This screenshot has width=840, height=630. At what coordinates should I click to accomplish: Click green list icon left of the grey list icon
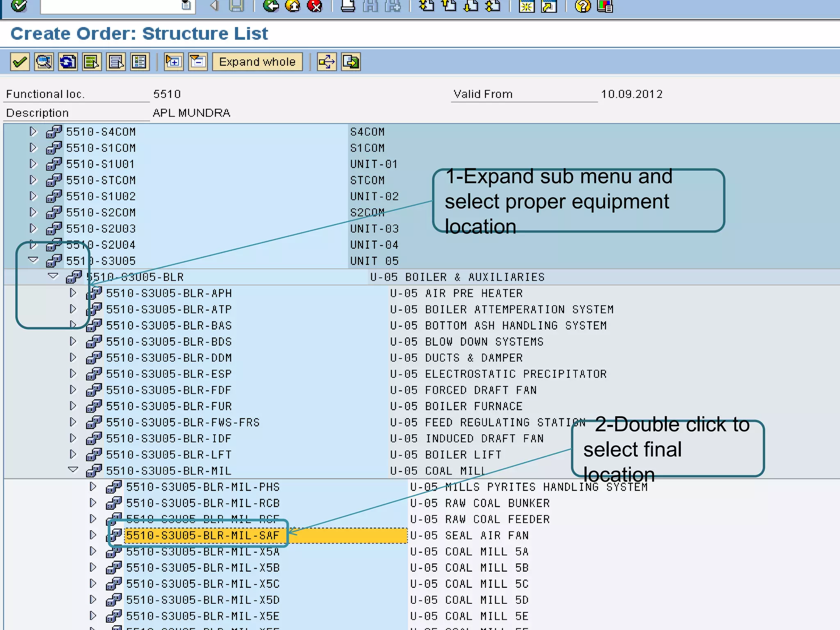click(x=92, y=62)
